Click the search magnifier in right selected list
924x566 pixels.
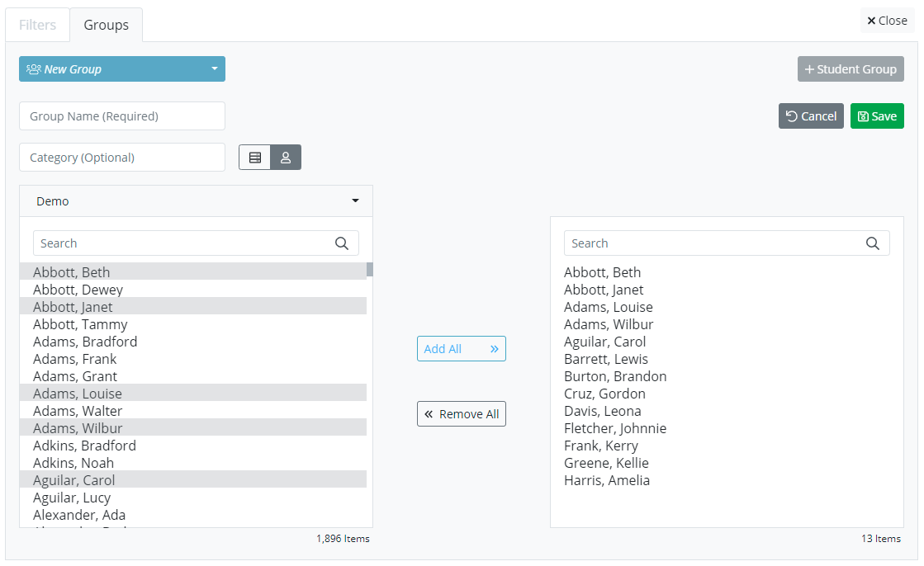click(873, 243)
